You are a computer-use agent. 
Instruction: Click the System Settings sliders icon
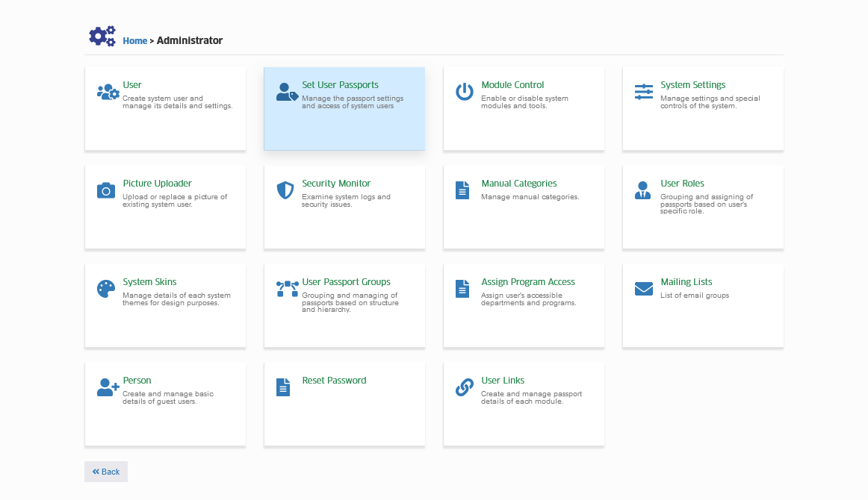tap(644, 92)
